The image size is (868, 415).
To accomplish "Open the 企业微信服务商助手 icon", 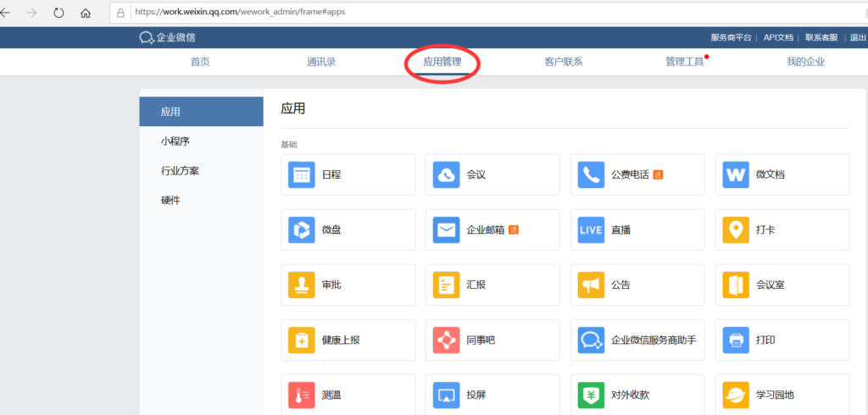I will point(591,340).
